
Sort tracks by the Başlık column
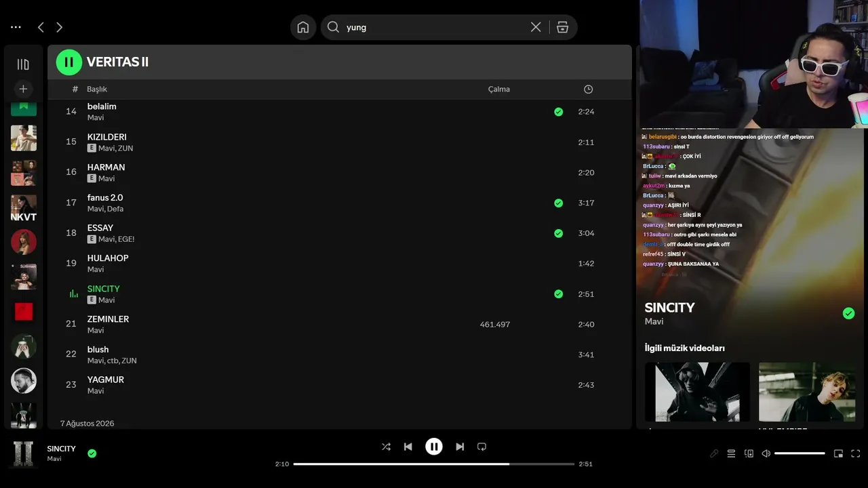point(97,89)
